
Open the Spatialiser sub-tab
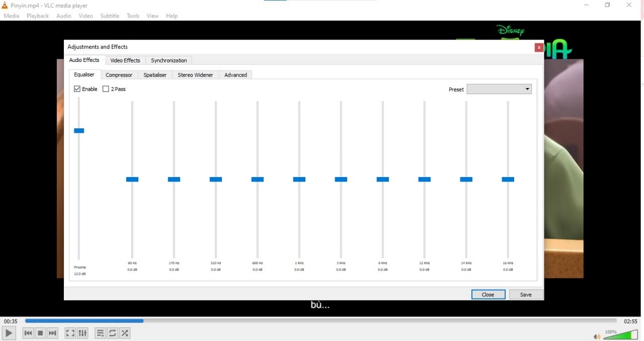point(155,75)
